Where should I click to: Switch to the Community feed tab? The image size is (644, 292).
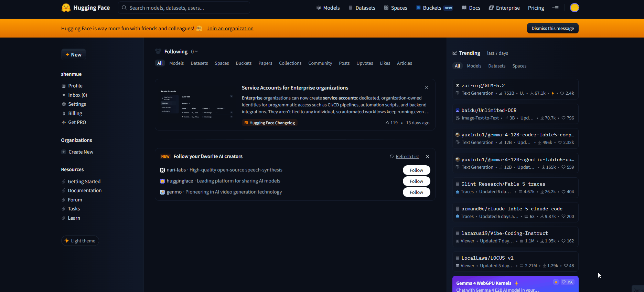coord(320,63)
